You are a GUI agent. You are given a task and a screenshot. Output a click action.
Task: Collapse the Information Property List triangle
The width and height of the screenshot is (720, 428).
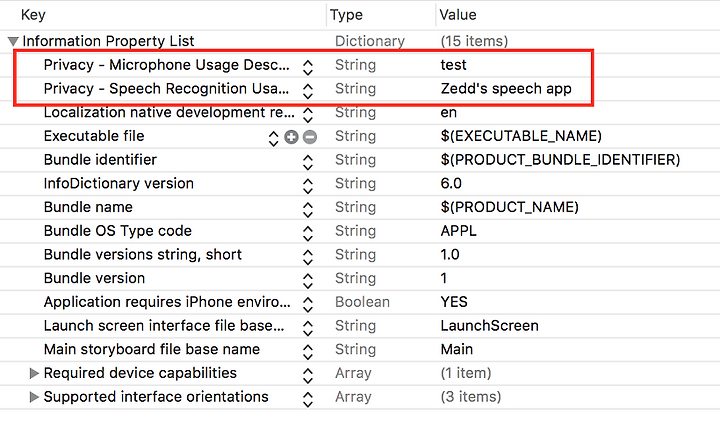coord(13,42)
